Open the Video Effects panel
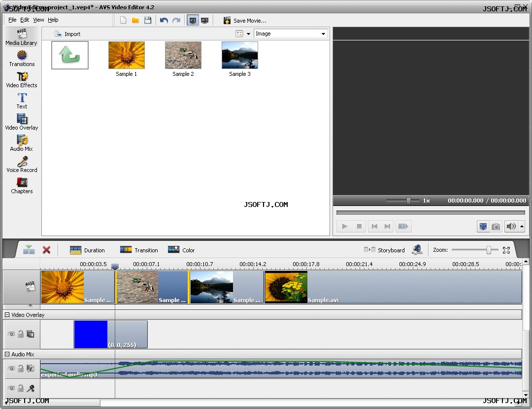This screenshot has height=409, width=532. pyautogui.click(x=21, y=80)
